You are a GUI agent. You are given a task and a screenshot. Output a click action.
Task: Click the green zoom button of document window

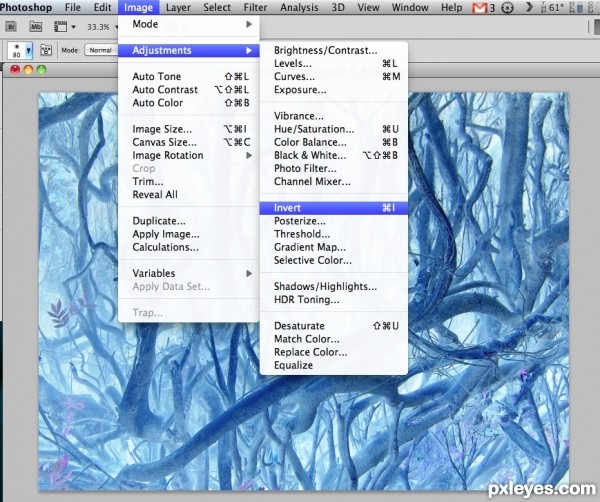point(41,70)
